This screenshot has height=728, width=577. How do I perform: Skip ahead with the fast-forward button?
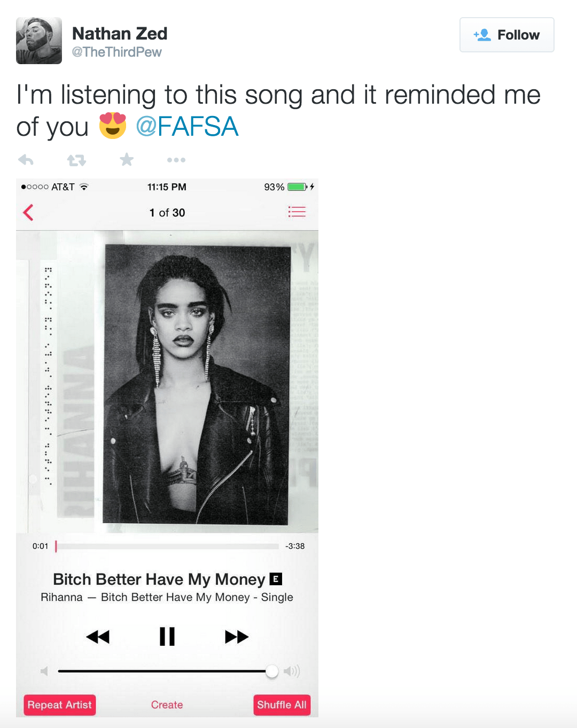click(x=237, y=637)
